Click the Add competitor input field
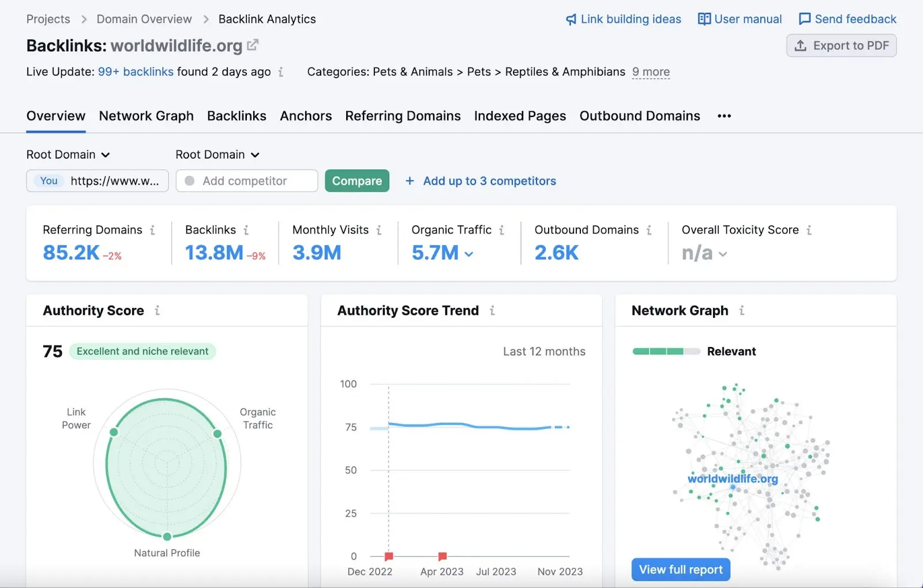 (247, 181)
